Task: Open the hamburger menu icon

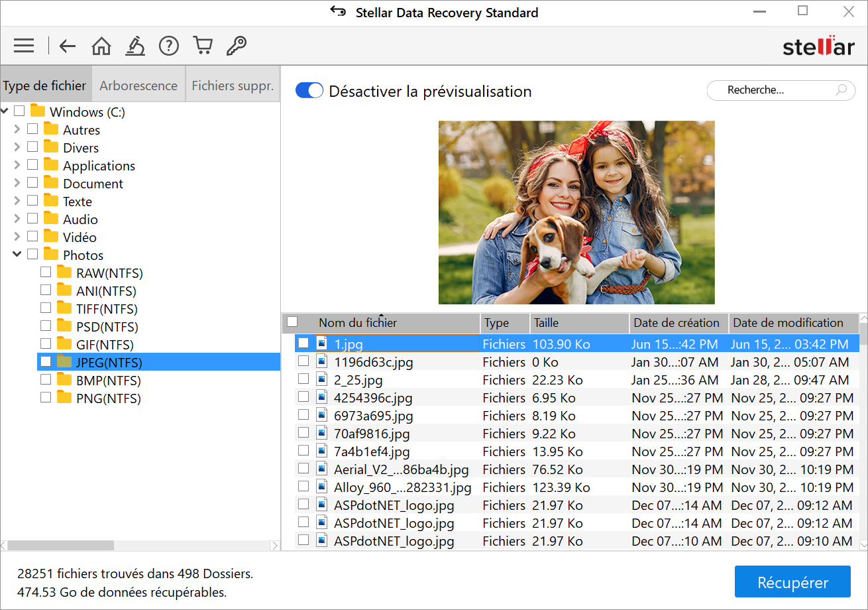Action: point(24,46)
